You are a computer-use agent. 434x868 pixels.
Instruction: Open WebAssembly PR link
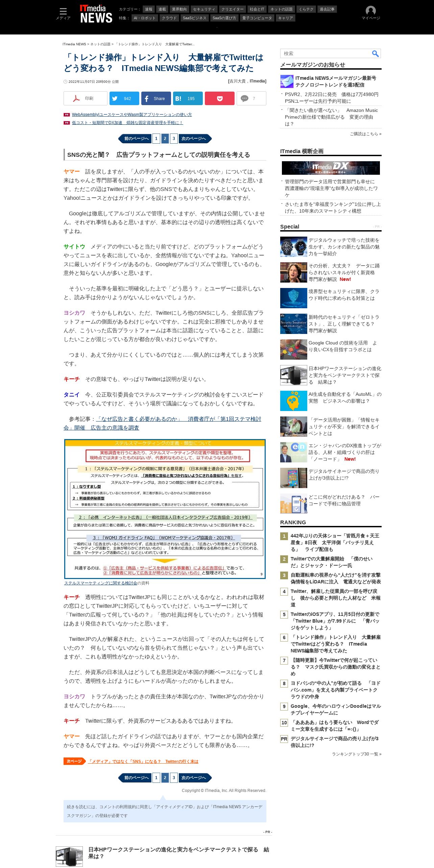[132, 115]
